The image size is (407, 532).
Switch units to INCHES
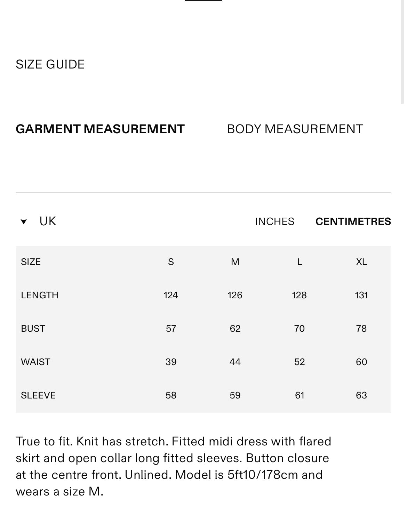(x=274, y=221)
